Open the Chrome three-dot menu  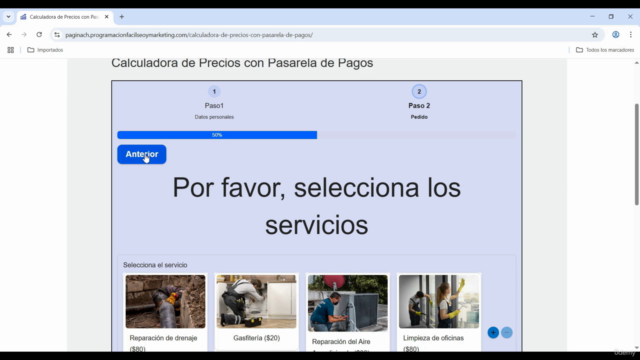click(x=631, y=35)
